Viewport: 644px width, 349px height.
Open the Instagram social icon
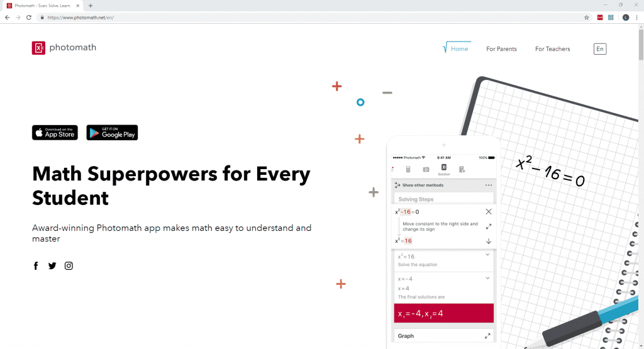coord(69,266)
